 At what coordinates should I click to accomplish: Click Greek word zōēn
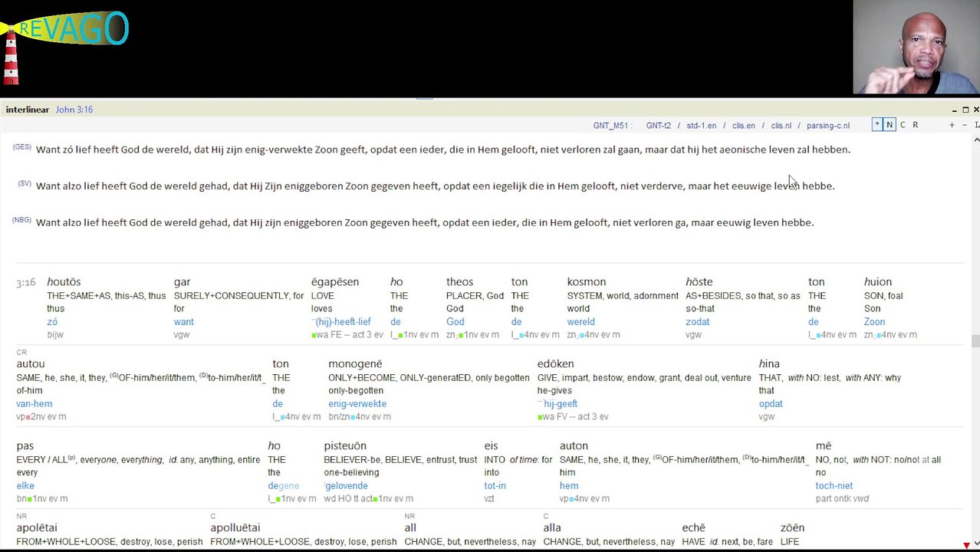[792, 528]
